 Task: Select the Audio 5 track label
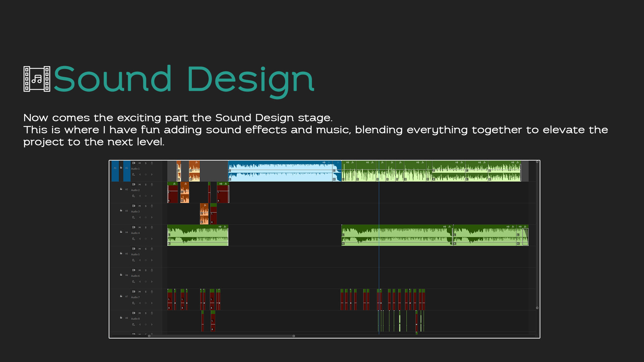(135, 254)
